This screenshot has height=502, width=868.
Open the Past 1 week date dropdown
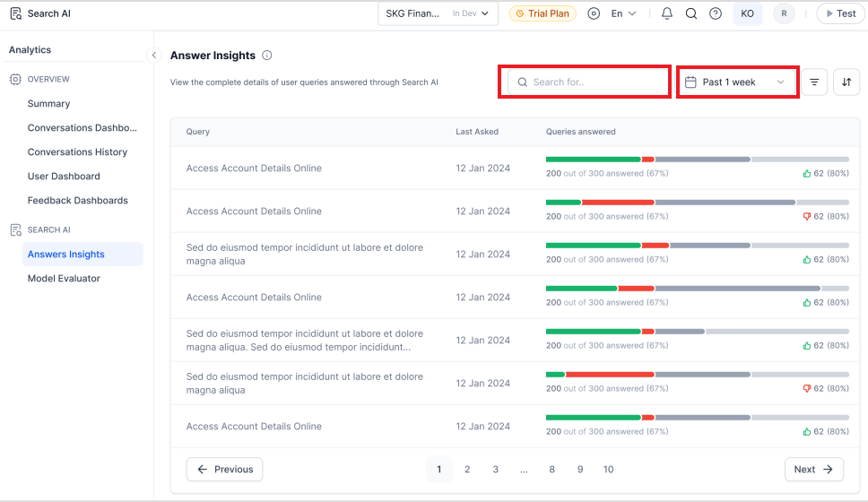(737, 82)
